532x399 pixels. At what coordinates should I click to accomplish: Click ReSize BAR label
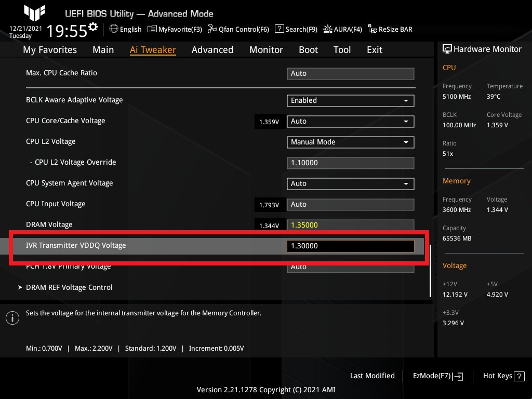click(x=395, y=29)
